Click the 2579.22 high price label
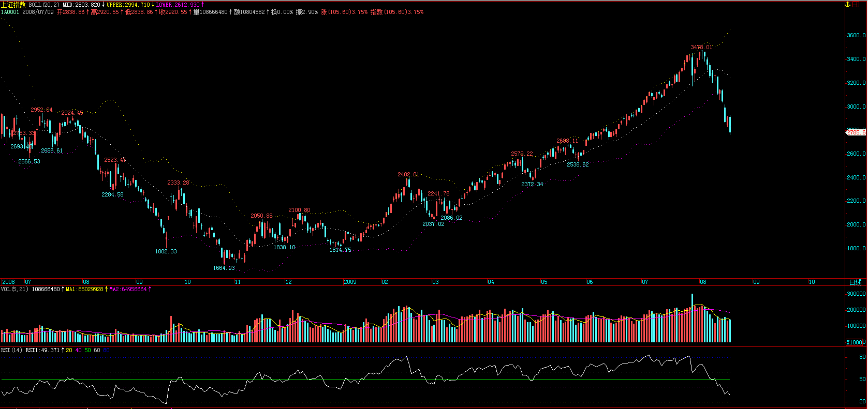The width and height of the screenshot is (868, 409). [522, 154]
